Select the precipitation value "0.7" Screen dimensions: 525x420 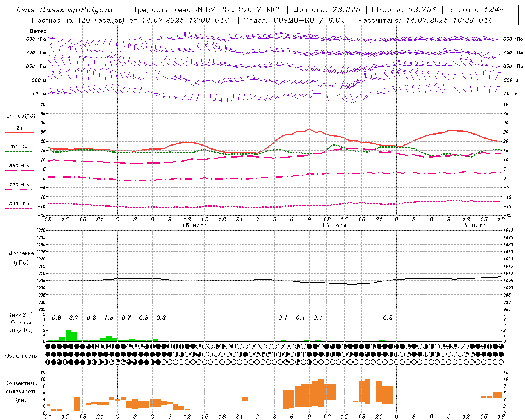coord(126,318)
